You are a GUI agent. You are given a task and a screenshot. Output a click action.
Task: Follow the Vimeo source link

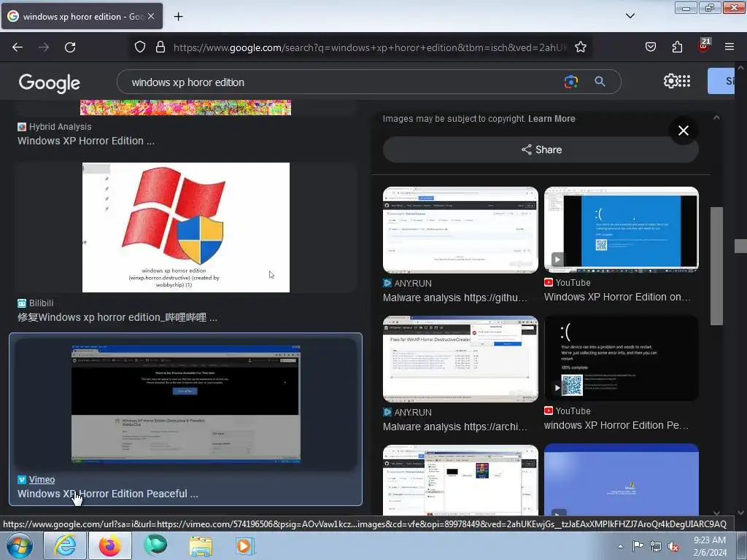coord(42,480)
